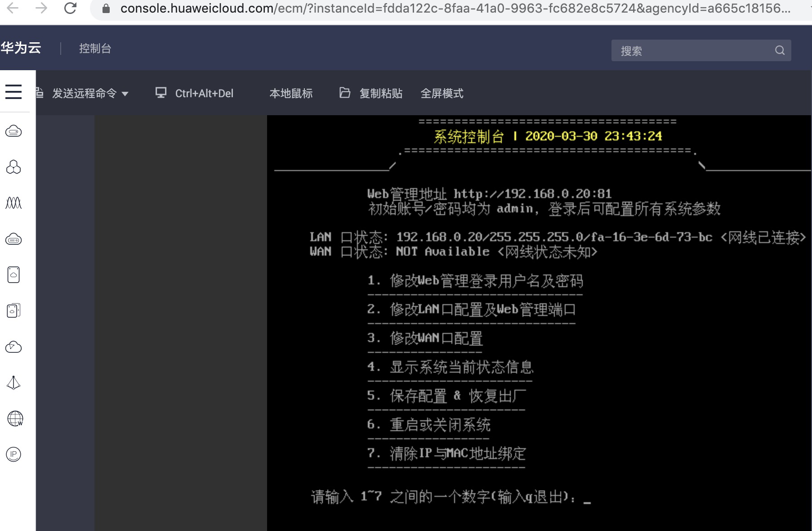
Task: Reload the page with browser refresh button
Action: pos(70,8)
